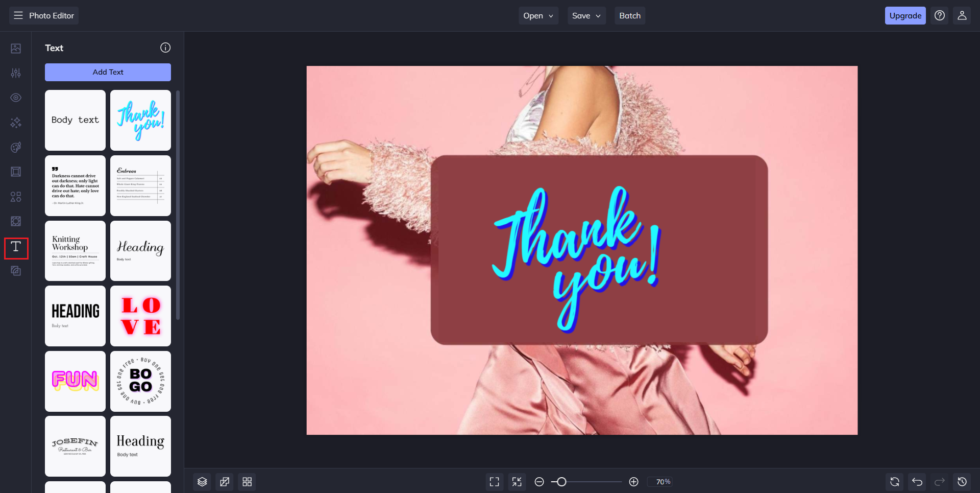The width and height of the screenshot is (980, 493).
Task: Switch to the Batch tab
Action: click(x=629, y=15)
